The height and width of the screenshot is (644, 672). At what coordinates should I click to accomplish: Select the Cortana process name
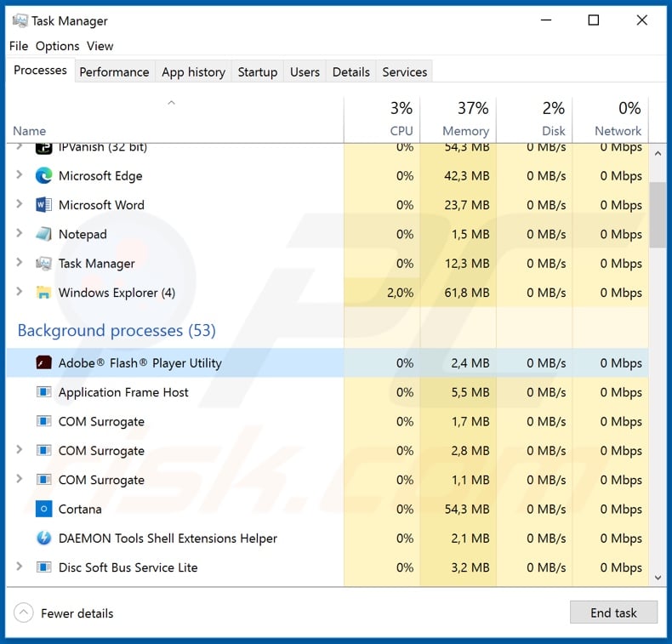[x=80, y=509]
